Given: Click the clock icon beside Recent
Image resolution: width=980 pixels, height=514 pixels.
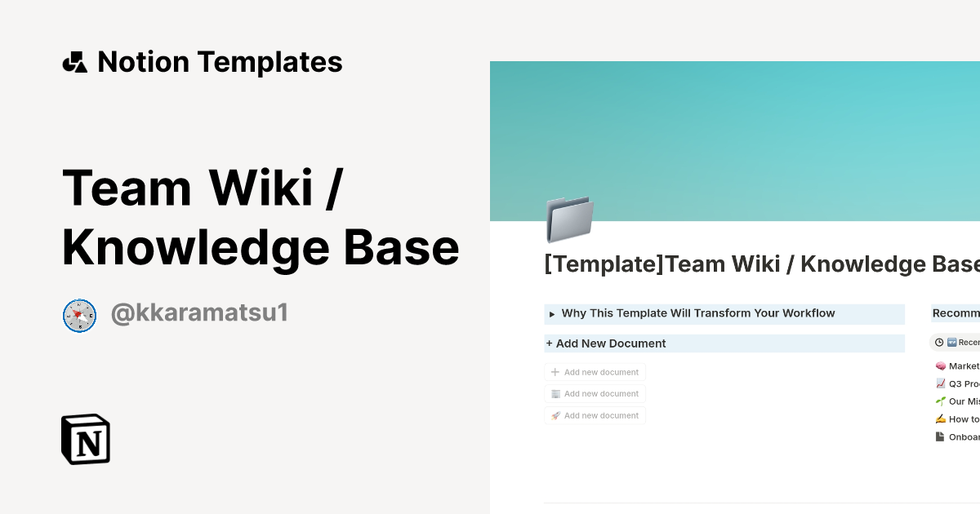Looking at the screenshot, I should (939, 343).
